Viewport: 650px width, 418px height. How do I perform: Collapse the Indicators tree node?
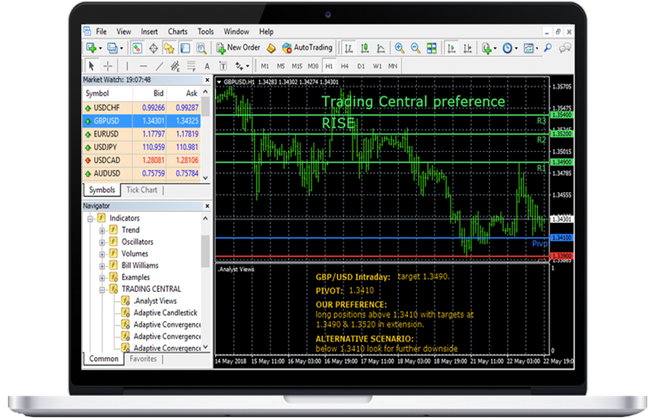90,219
